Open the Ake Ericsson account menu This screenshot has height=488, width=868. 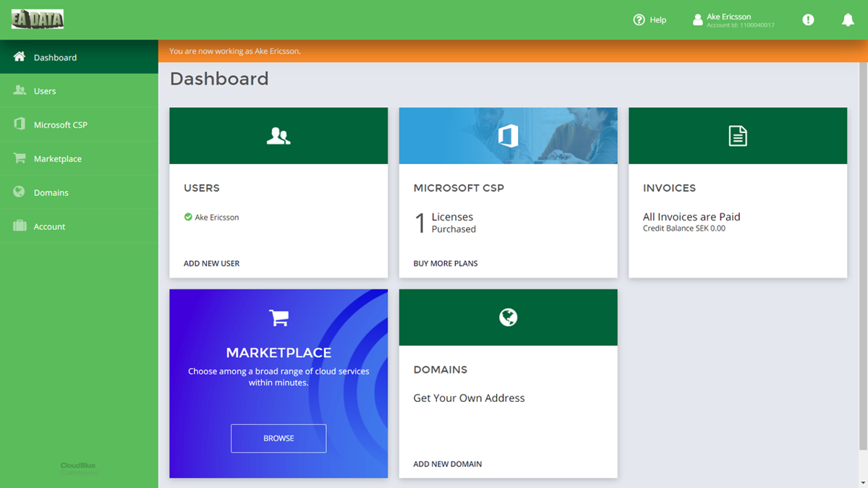pos(733,20)
